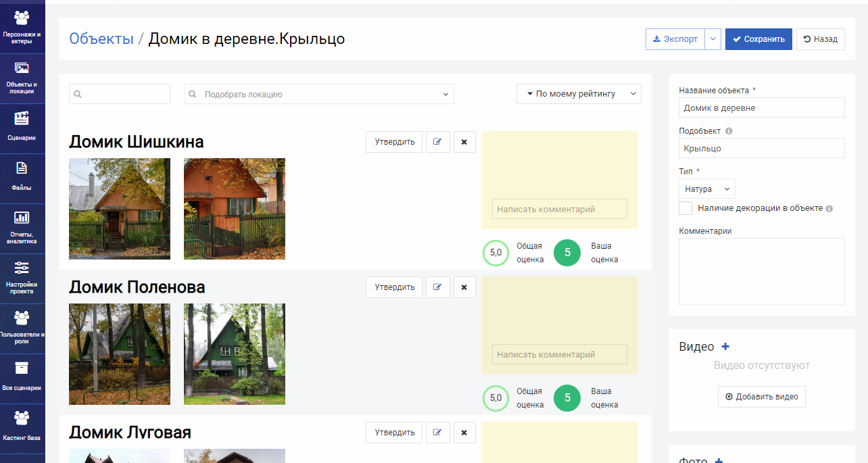Viewport: 868px width, 463px height.
Task: Open the Экспорт dropdown arrow
Action: 713,39
